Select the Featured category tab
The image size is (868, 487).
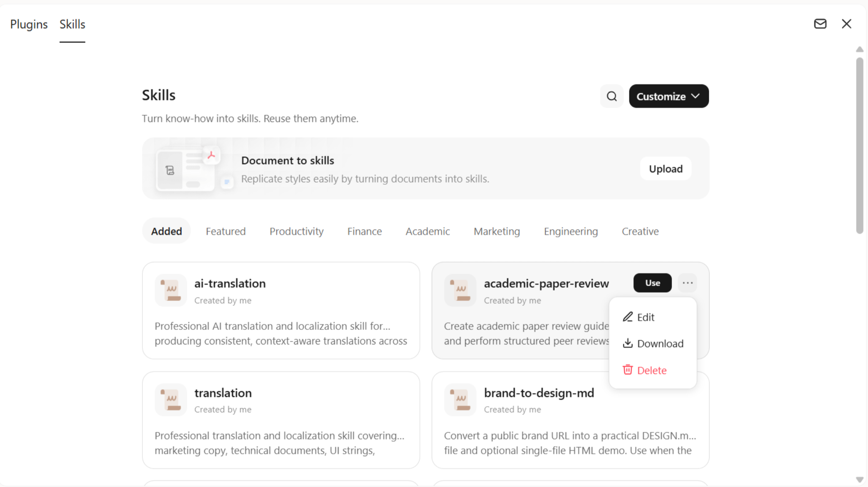point(226,231)
